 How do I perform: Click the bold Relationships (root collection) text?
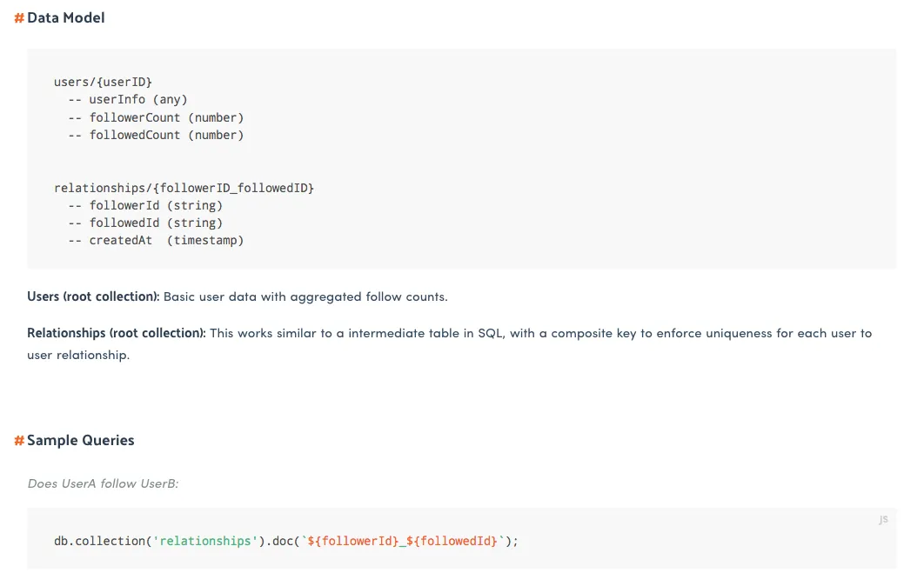(x=117, y=333)
